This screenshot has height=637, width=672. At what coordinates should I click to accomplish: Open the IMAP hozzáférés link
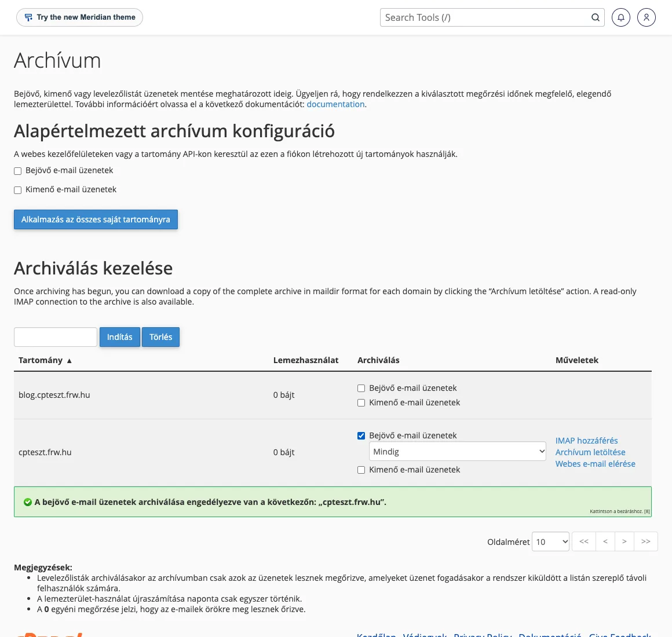[586, 440]
